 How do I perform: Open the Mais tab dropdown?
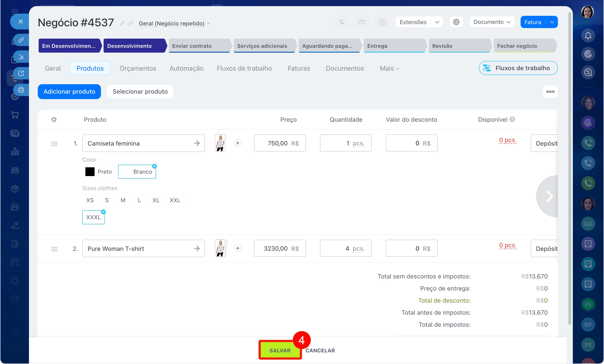pos(389,68)
